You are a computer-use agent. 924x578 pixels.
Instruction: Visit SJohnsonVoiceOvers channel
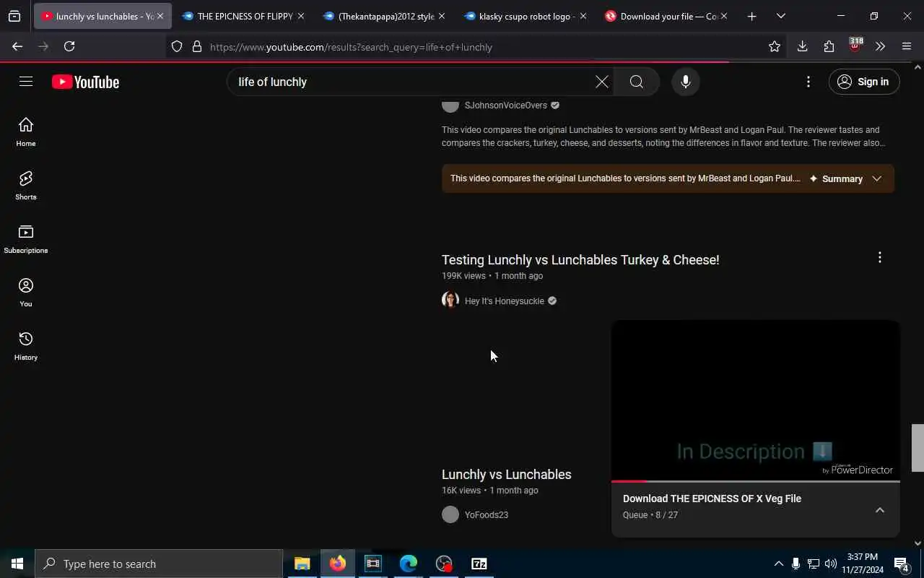(x=506, y=105)
